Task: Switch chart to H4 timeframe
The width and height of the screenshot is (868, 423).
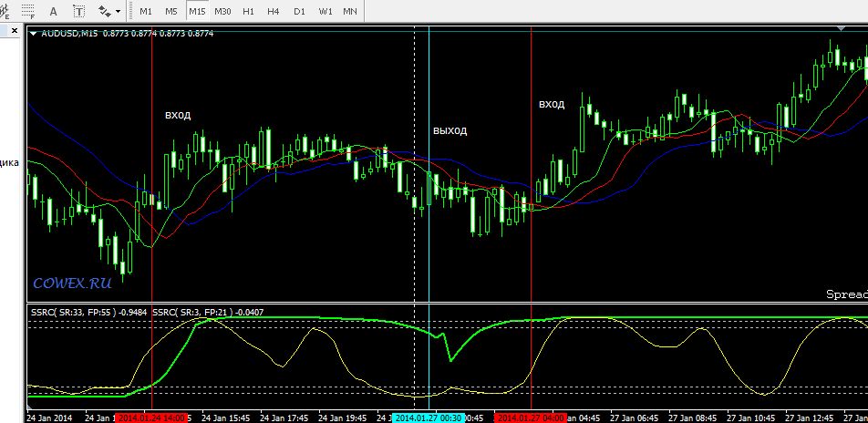Action: [273, 11]
